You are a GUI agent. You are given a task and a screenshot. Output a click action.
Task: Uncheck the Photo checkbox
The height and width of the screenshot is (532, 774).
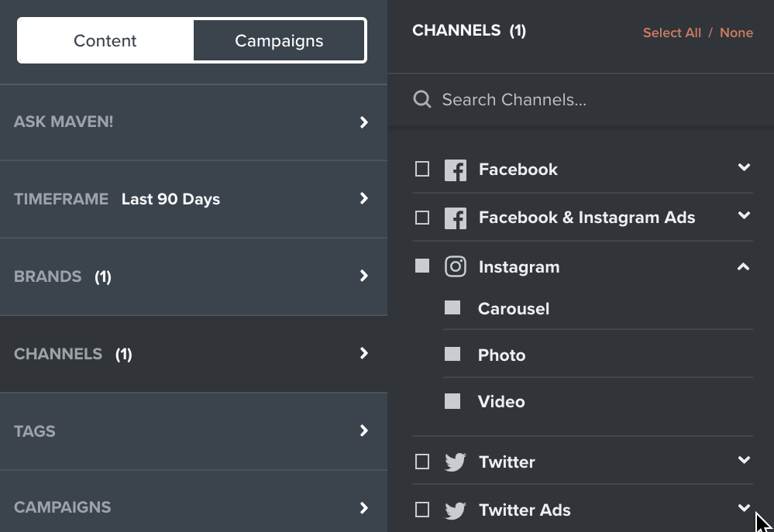coord(452,354)
